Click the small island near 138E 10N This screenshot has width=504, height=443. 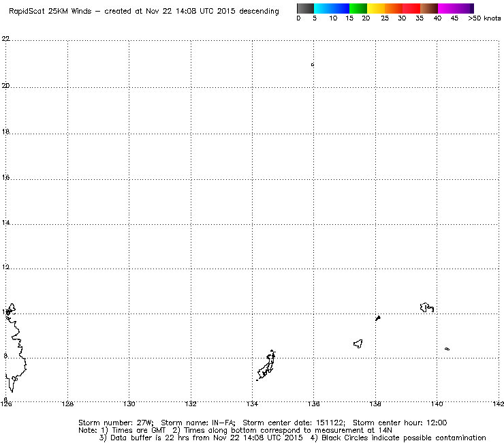pyautogui.click(x=378, y=318)
